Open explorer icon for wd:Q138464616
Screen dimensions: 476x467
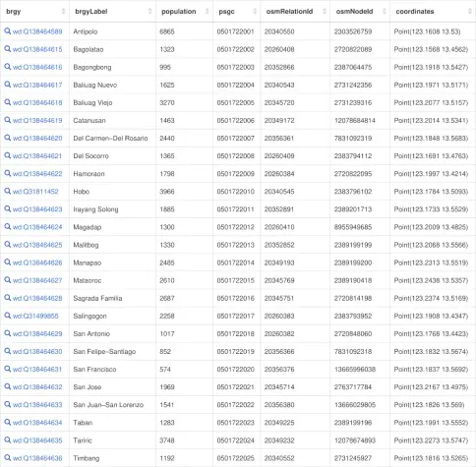point(7,67)
